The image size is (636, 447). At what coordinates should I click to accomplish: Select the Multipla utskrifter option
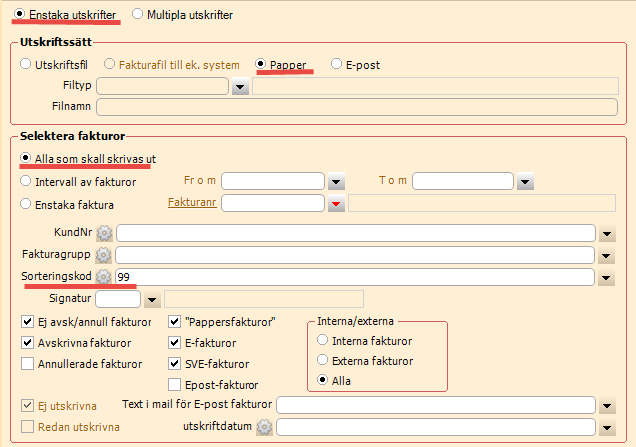click(x=138, y=16)
